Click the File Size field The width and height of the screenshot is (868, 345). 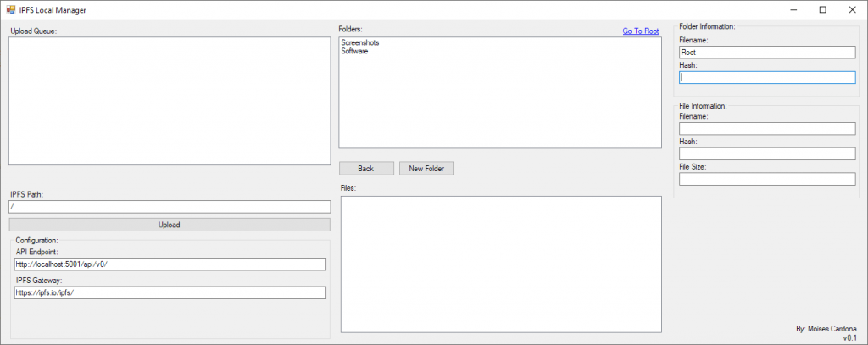click(x=767, y=179)
